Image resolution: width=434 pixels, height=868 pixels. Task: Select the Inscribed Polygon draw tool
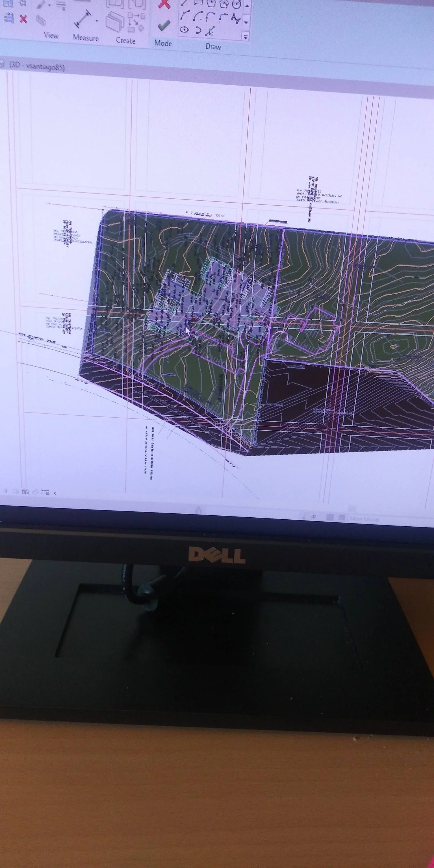(212, 3)
